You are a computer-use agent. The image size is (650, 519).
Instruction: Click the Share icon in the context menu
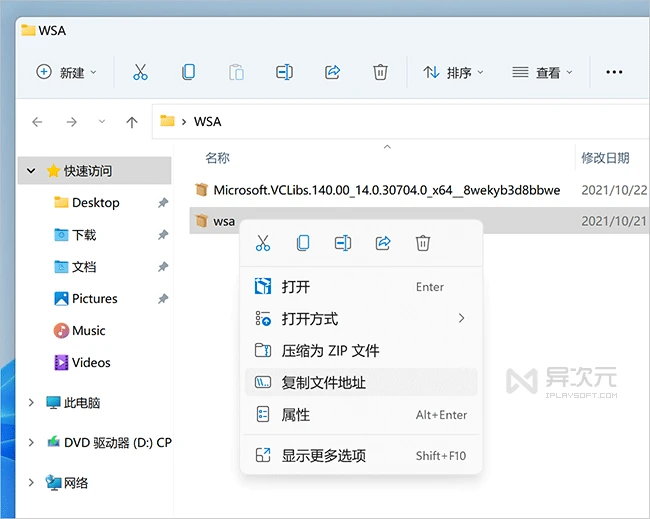point(383,243)
